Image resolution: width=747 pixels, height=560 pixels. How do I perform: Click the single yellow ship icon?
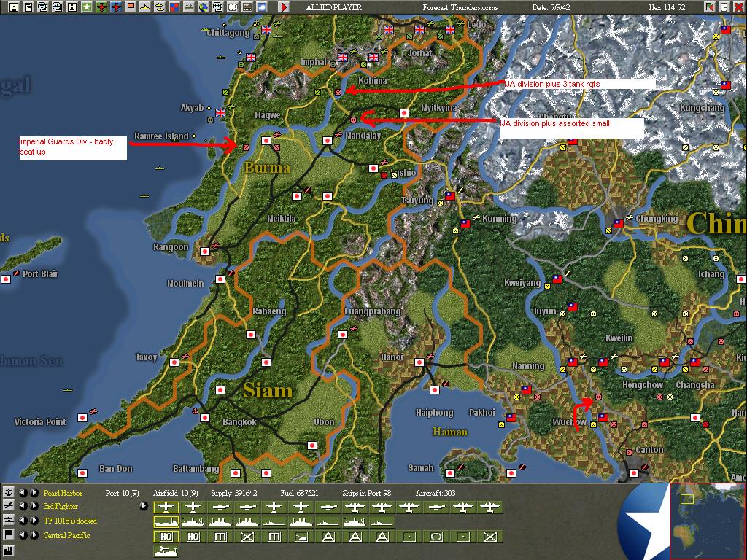click(145, 7)
